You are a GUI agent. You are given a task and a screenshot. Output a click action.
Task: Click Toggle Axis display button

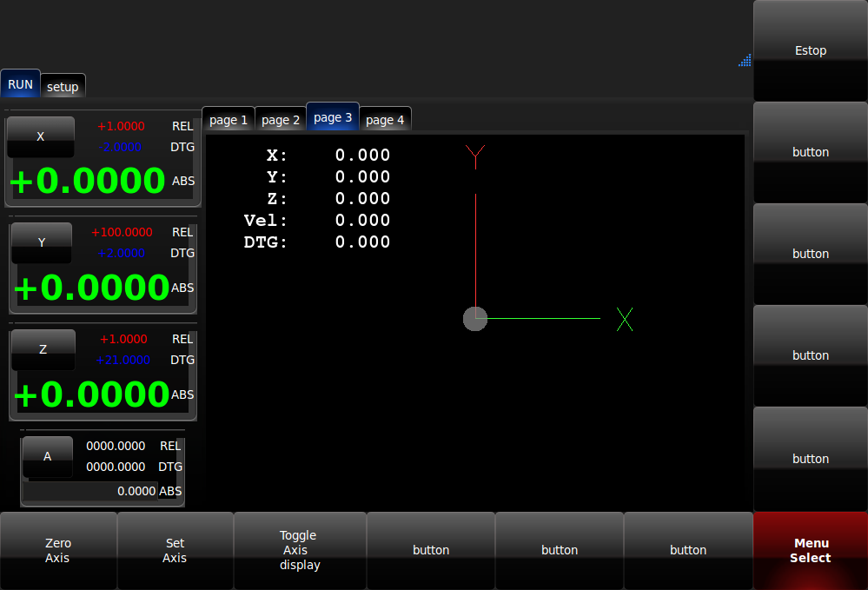pos(300,550)
